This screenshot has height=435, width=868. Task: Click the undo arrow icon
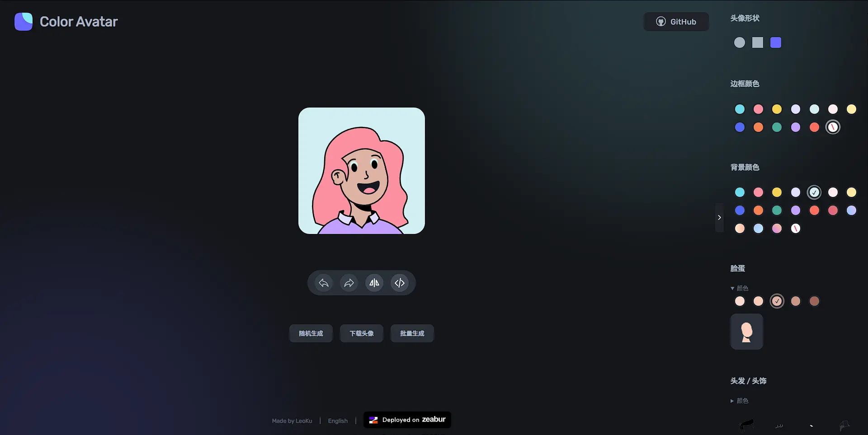pyautogui.click(x=324, y=283)
